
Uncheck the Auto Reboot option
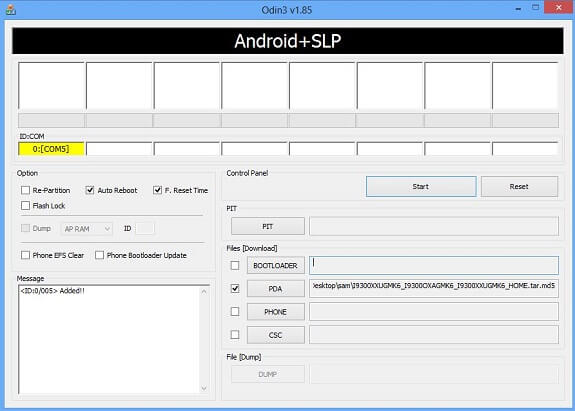click(90, 190)
